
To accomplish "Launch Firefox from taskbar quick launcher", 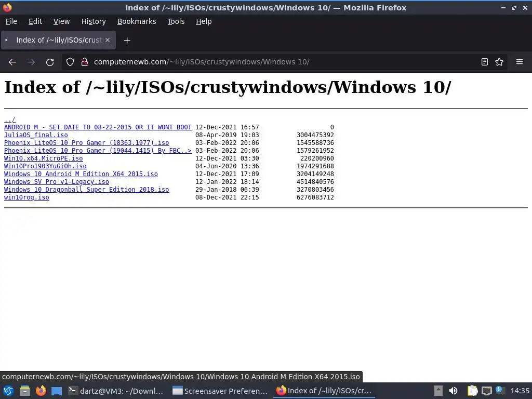I will pos(41,391).
